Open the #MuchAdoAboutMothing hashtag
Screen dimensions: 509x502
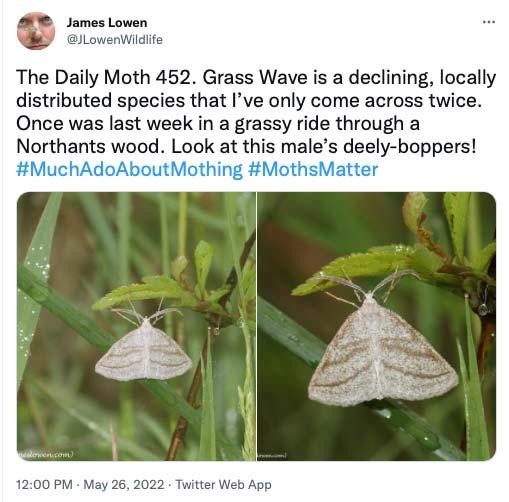pos(130,169)
